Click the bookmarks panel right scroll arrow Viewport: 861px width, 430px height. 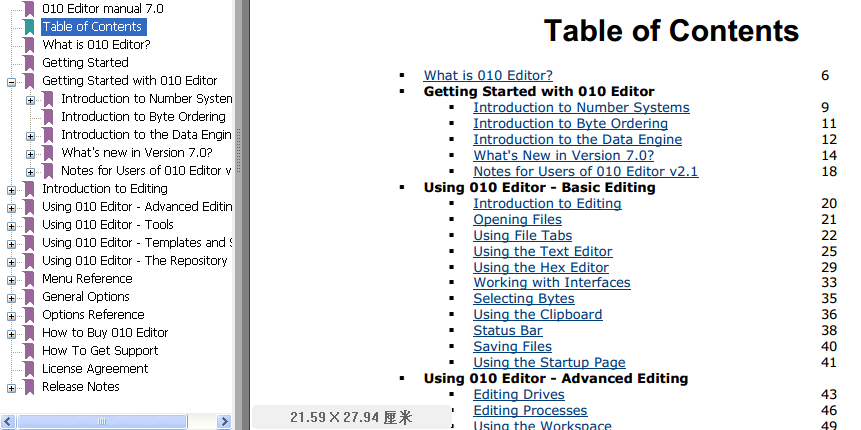[224, 422]
